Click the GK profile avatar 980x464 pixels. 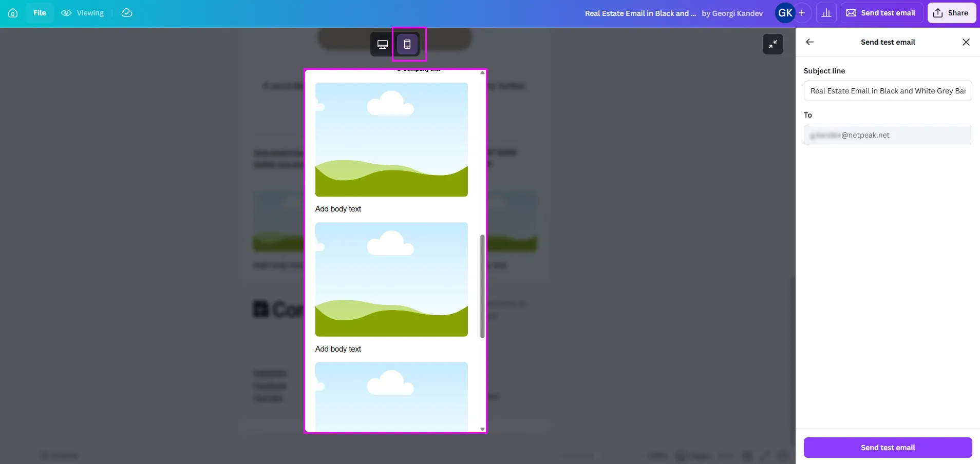tap(784, 13)
